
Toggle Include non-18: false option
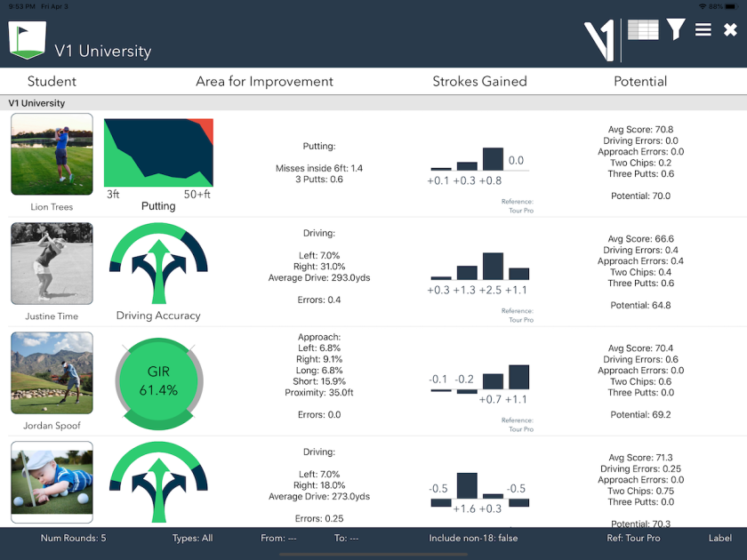473,538
